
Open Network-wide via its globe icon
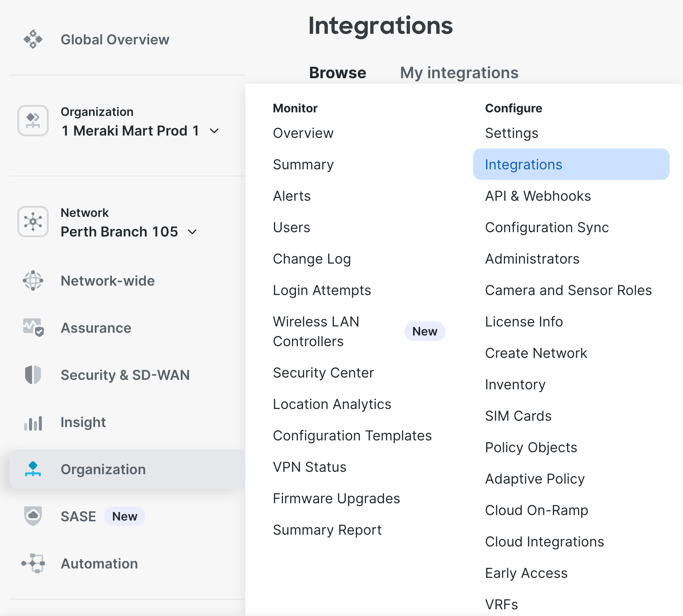33,280
